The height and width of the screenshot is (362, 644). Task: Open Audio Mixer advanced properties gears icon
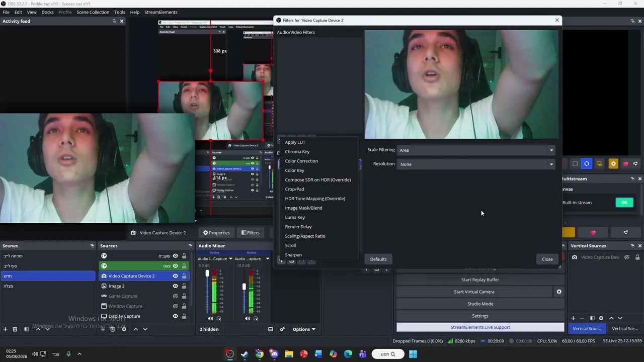tap(282, 329)
